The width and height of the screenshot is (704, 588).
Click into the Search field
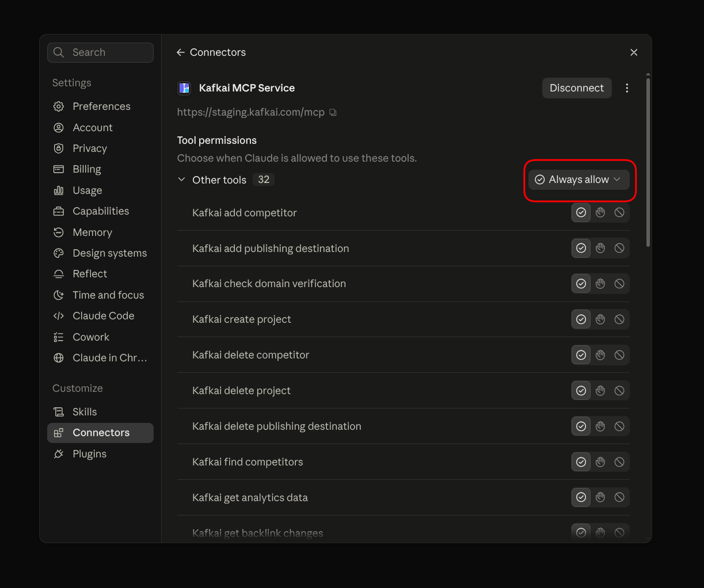point(100,52)
